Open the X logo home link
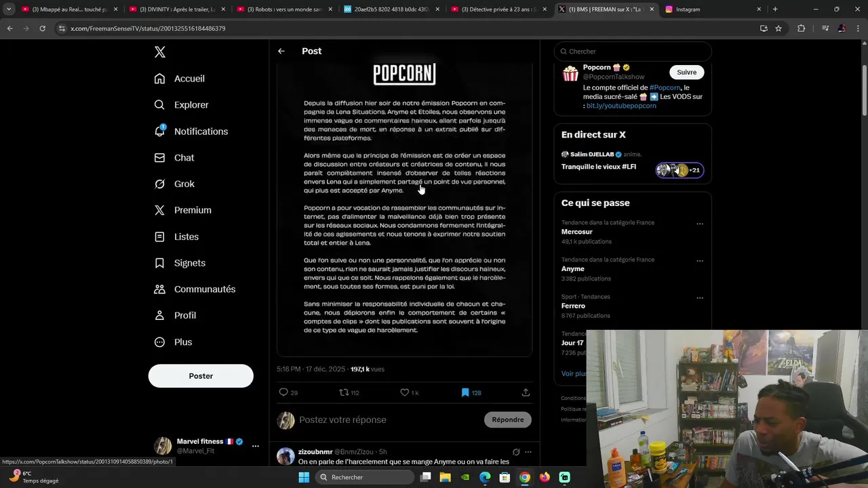 (x=159, y=52)
